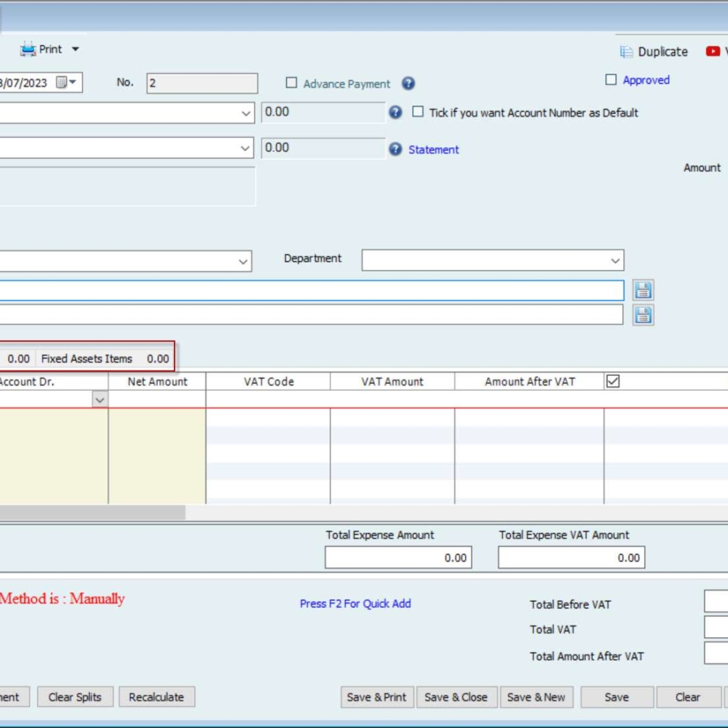The height and width of the screenshot is (728, 728).
Task: Open the Print dropdown arrow
Action: pyautogui.click(x=75, y=49)
